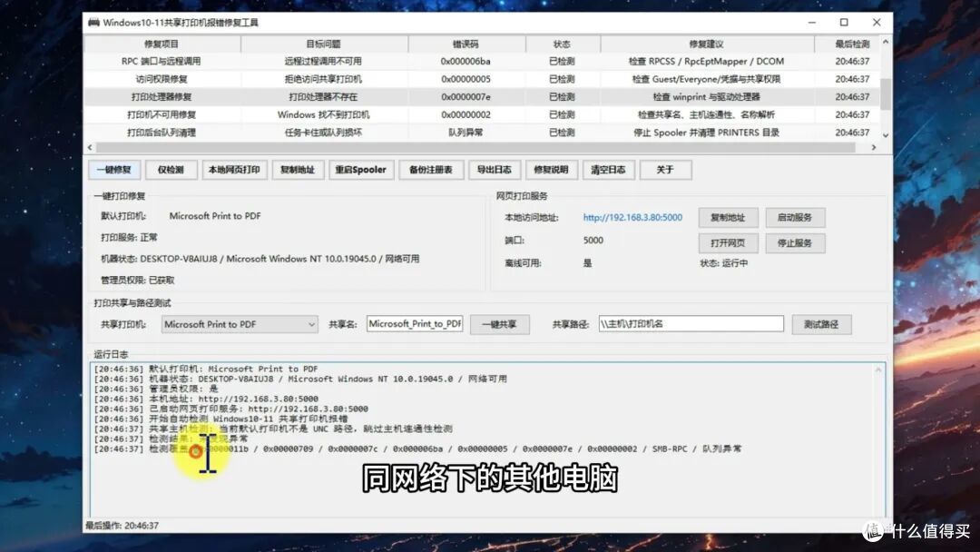
Task: Click the 状态 column header
Action: pos(563,44)
